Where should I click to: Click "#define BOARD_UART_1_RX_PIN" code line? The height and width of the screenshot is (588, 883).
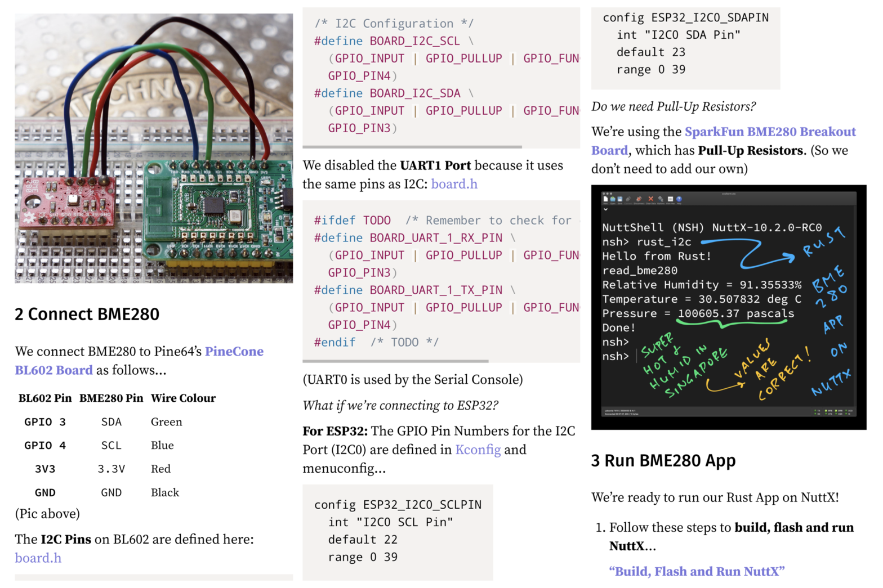tap(414, 238)
